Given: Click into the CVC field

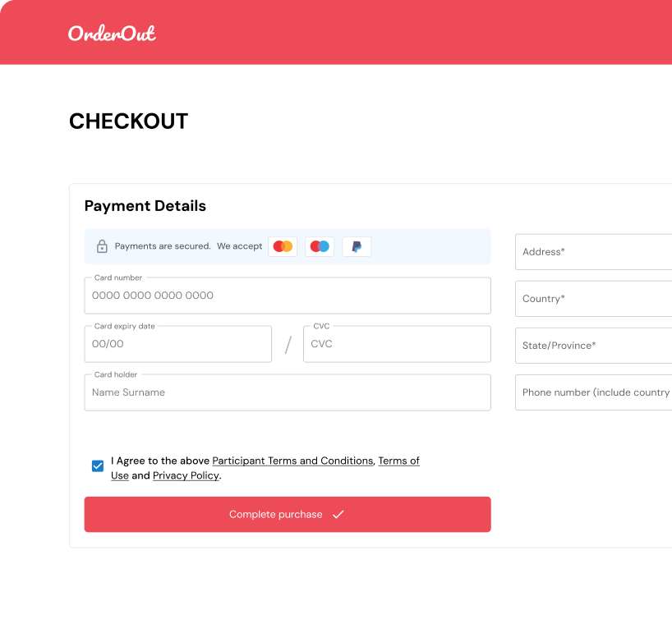Looking at the screenshot, I should (x=397, y=344).
